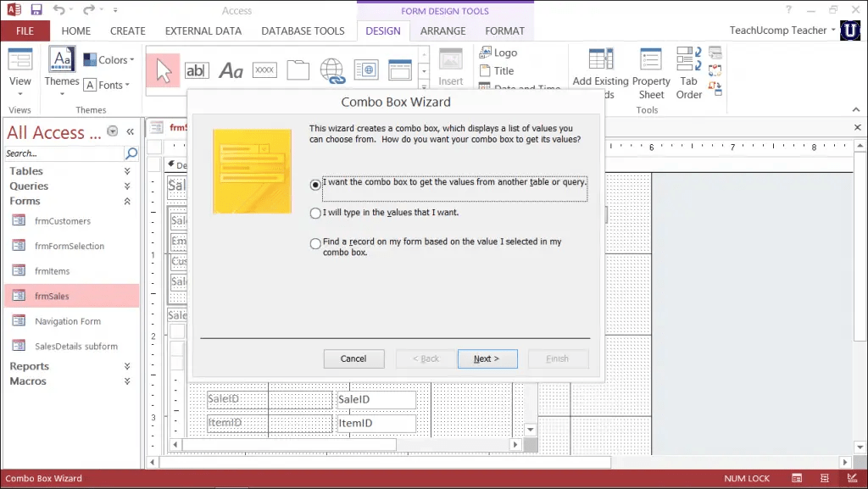
Task: Choose 'I will type in the values that I want'
Action: (314, 213)
